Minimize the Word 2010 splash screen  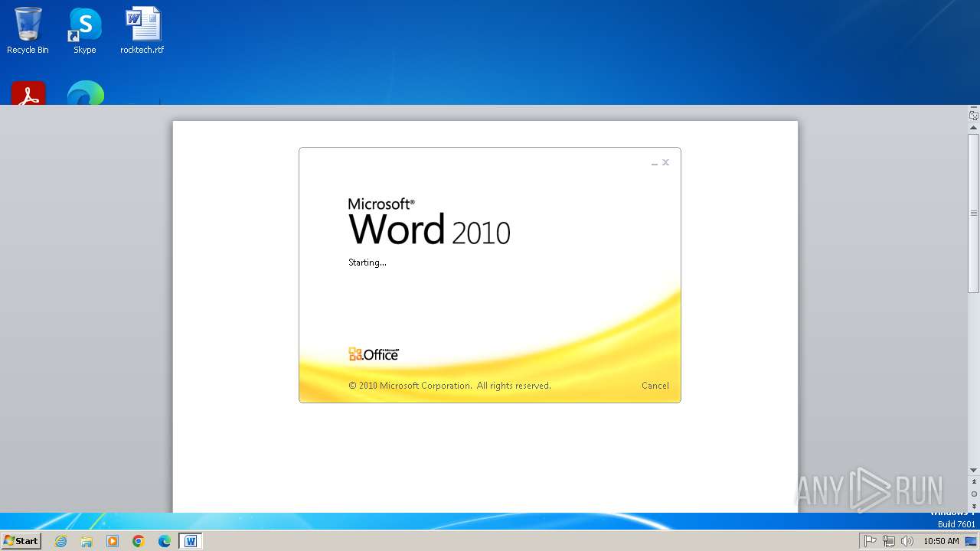coord(655,163)
